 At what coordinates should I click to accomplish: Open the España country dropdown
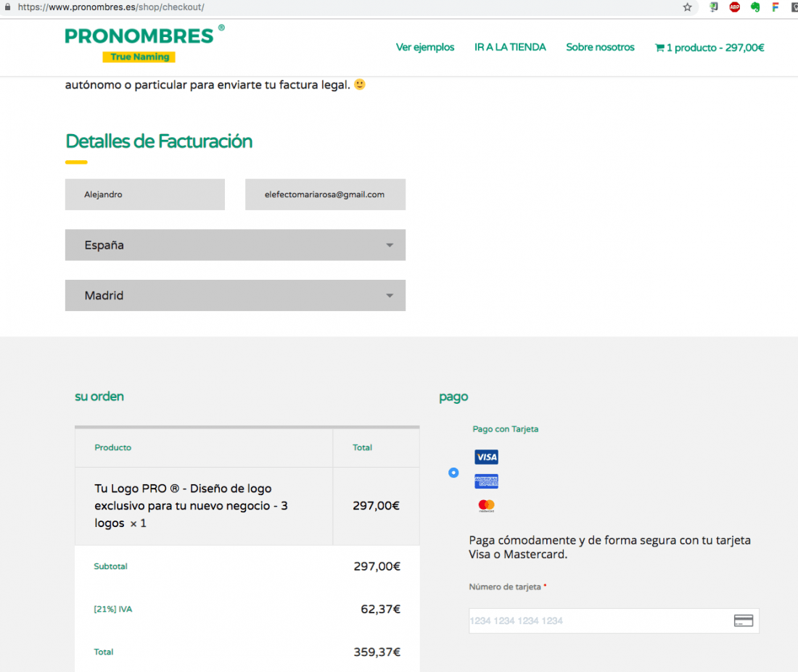click(235, 245)
